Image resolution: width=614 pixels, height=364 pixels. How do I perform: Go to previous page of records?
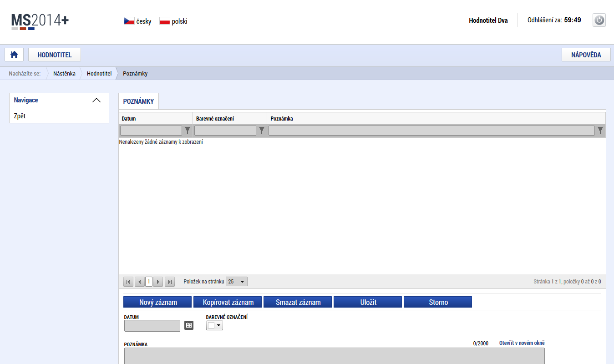[x=139, y=282]
